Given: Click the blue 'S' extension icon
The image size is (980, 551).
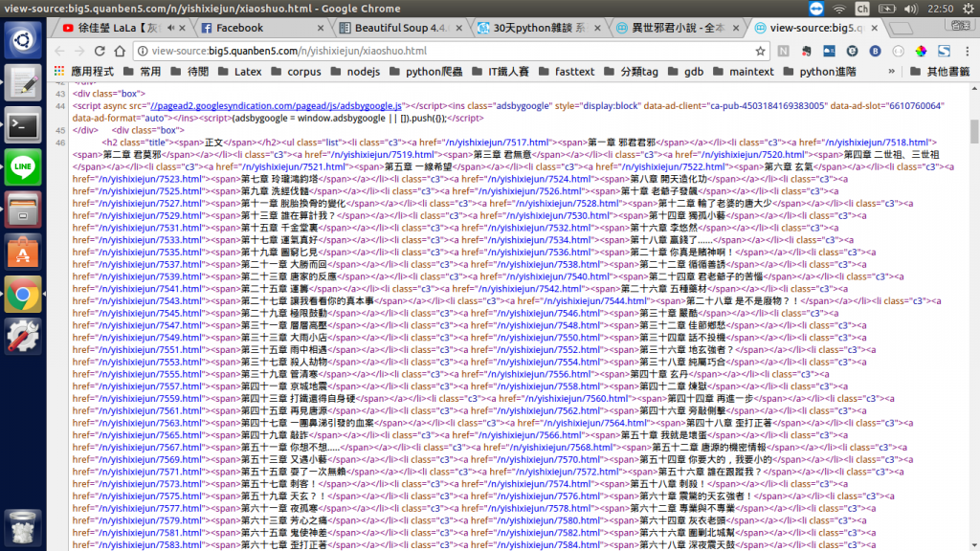Looking at the screenshot, I should 944,52.
